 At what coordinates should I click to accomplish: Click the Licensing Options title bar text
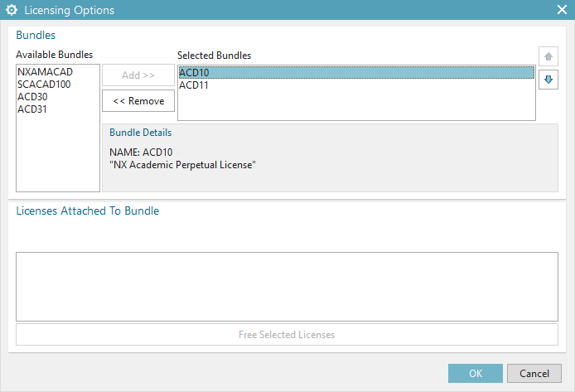tap(70, 11)
